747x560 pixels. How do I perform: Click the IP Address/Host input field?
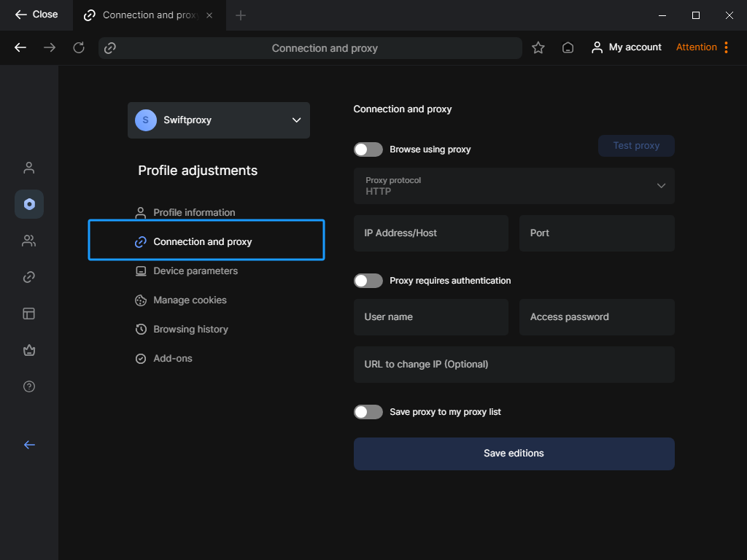pyautogui.click(x=430, y=233)
